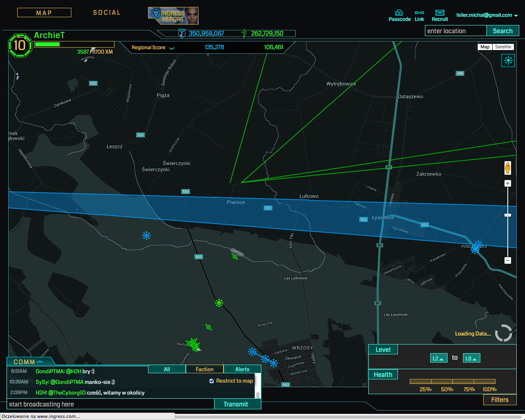Click the Level filter label
This screenshot has height=420, width=525.
(383, 349)
